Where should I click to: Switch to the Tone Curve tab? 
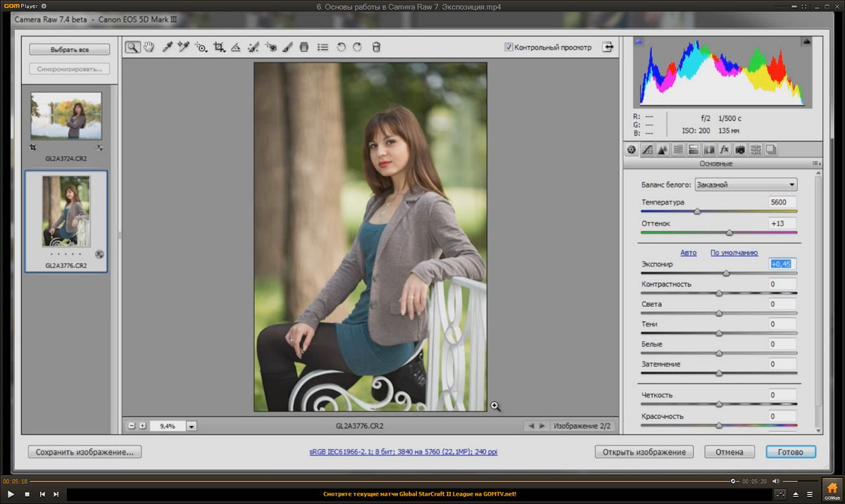646,149
